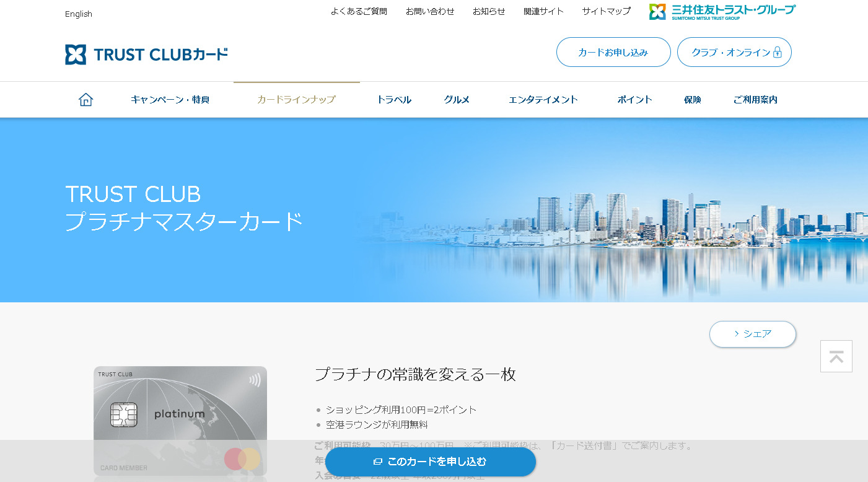Click このカードを申し込む apply button

431,462
